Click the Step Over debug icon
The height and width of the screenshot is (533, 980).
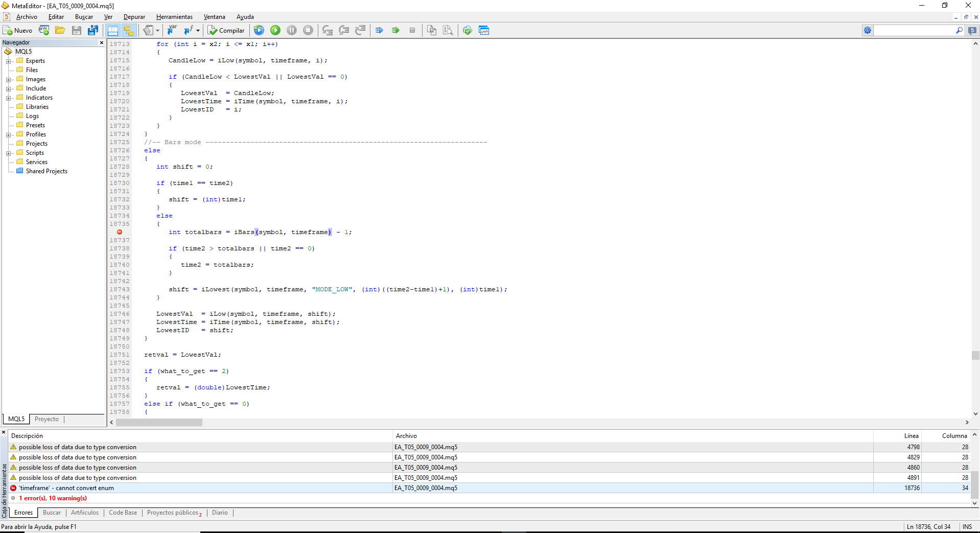344,31
